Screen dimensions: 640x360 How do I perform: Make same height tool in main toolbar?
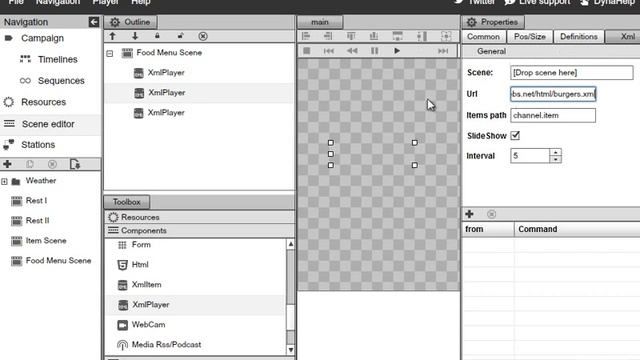click(x=422, y=36)
